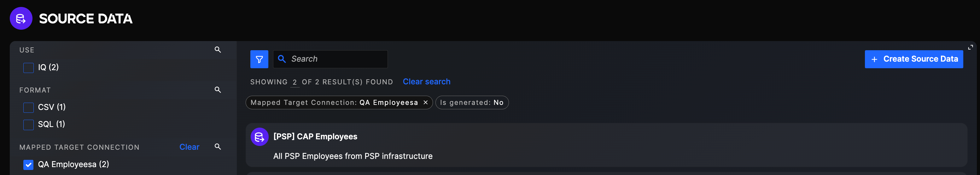Viewport: 980px width, 175px height.
Task: Click the All PSP Employees description text
Action: tap(353, 156)
